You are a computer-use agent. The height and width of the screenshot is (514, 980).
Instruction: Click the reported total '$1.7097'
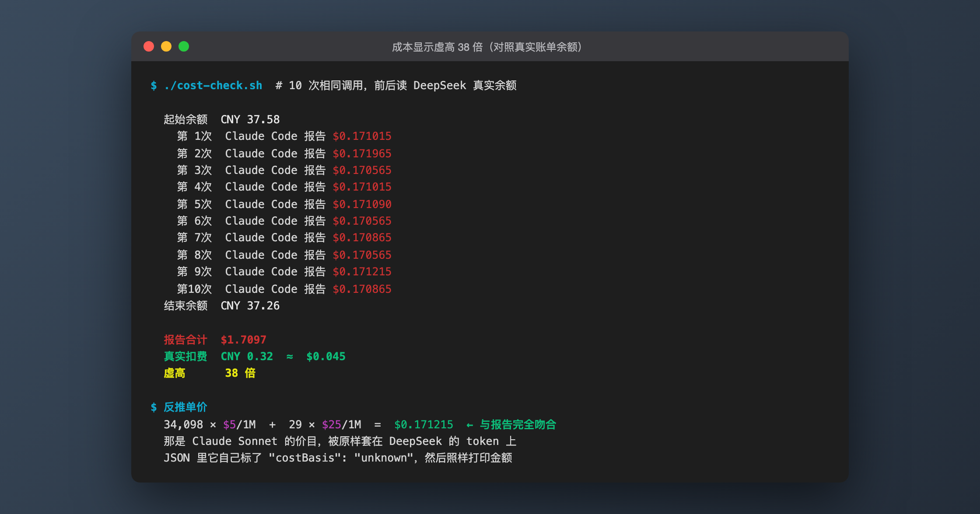(244, 340)
